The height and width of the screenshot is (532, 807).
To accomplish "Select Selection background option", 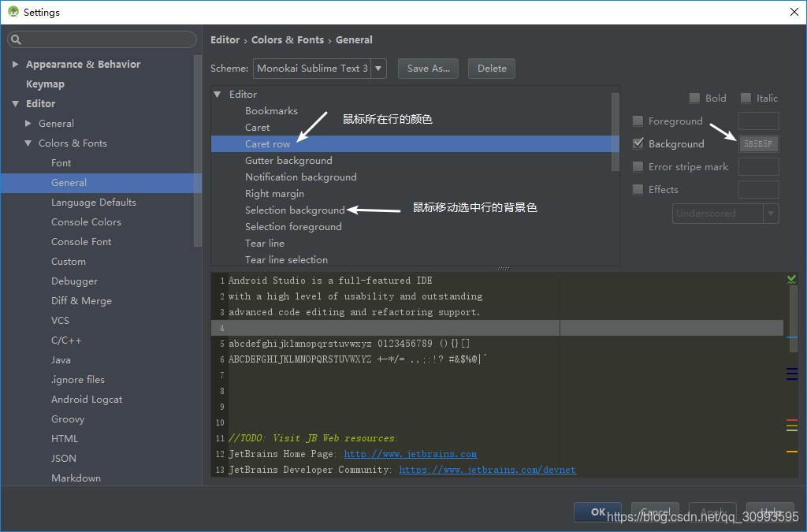I will [295, 210].
